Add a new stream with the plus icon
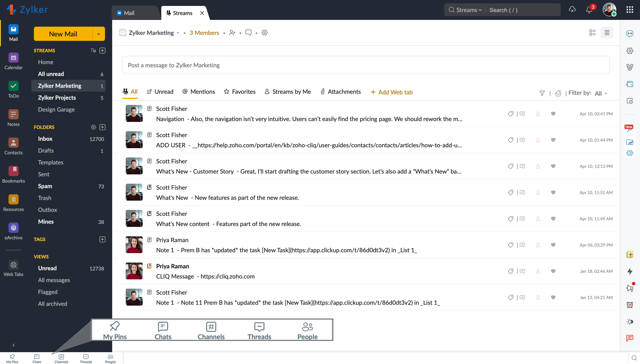 [x=102, y=51]
